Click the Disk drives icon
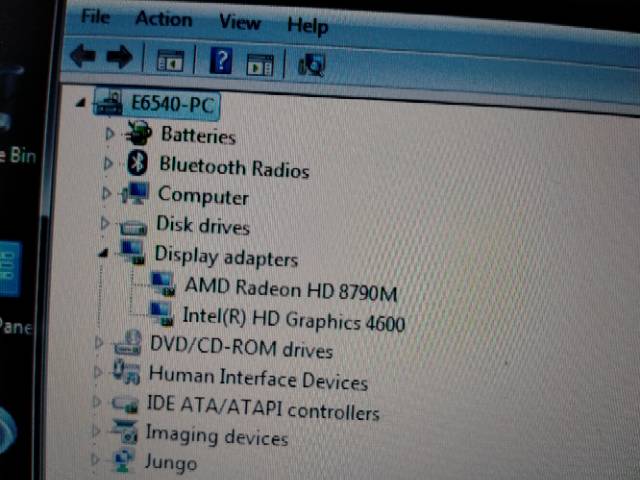 pyautogui.click(x=133, y=227)
